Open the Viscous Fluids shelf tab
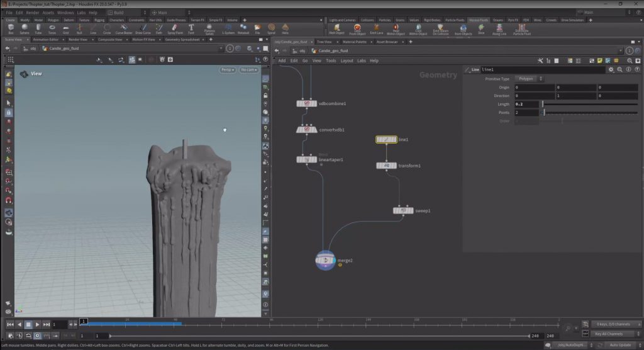 tap(479, 20)
